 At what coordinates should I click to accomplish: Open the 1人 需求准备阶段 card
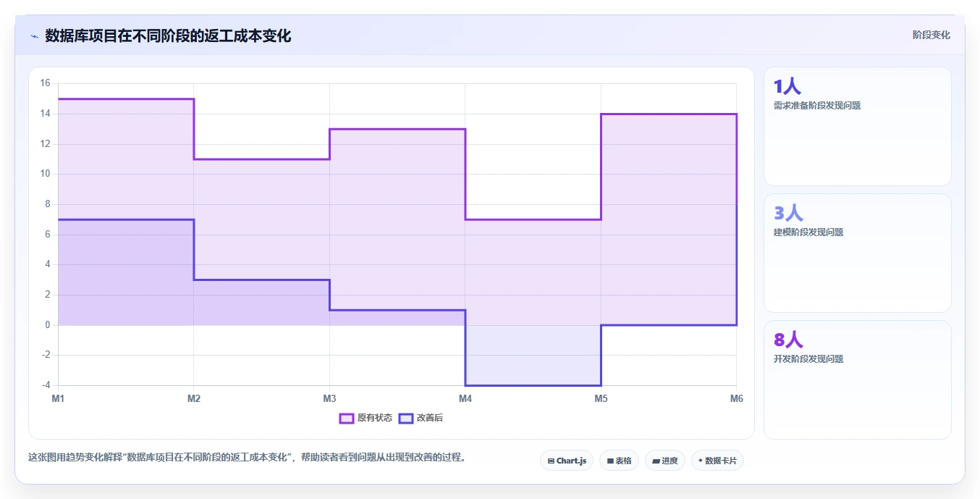click(857, 127)
